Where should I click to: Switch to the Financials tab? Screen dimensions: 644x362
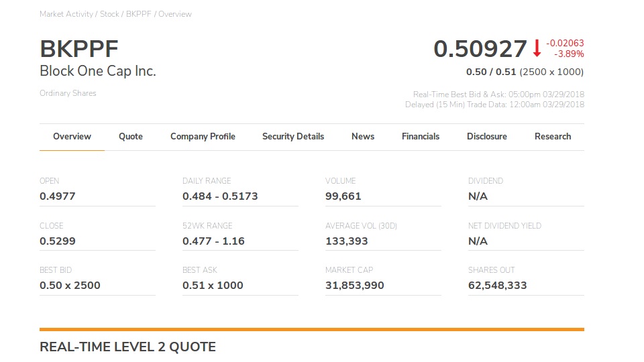tap(421, 137)
